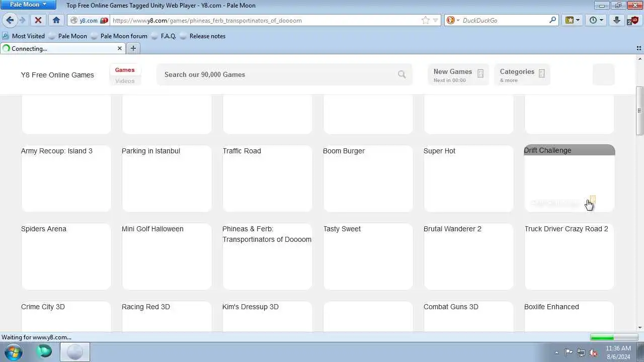Screen dimensions: 644x362
Task: Open Boom Burger game
Action: click(368, 178)
